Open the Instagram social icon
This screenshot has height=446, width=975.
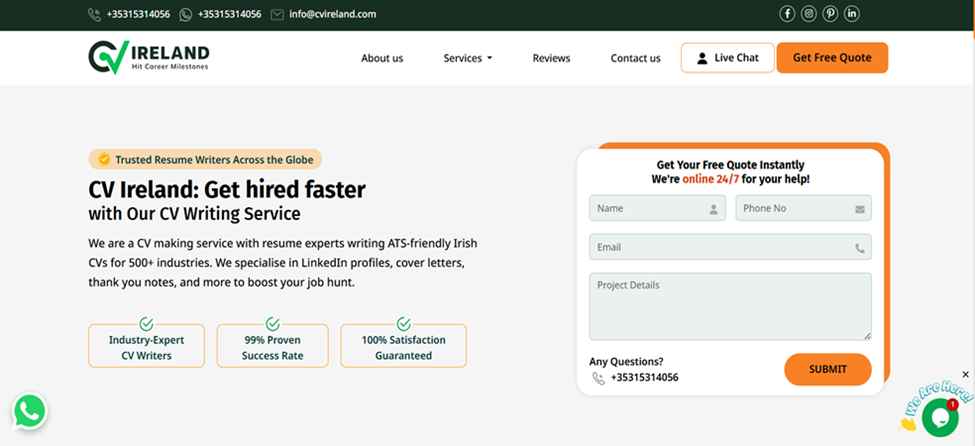tap(809, 14)
